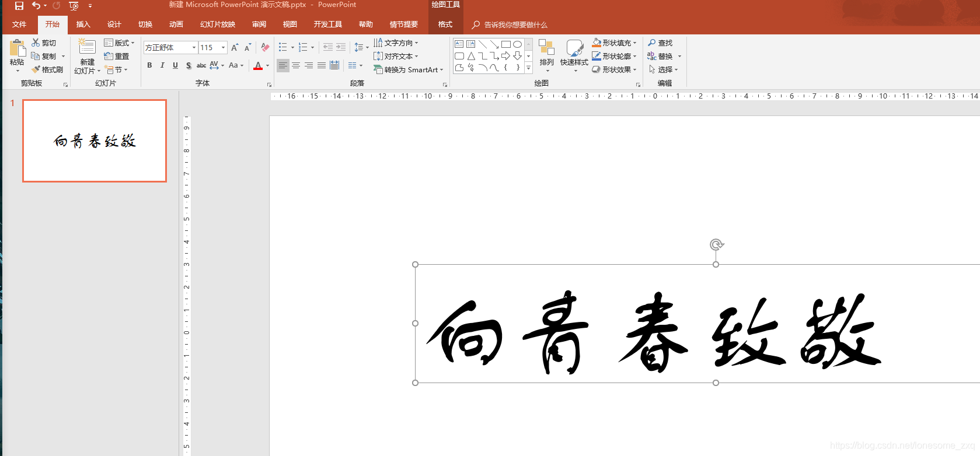Select the left brace shape

click(505, 68)
